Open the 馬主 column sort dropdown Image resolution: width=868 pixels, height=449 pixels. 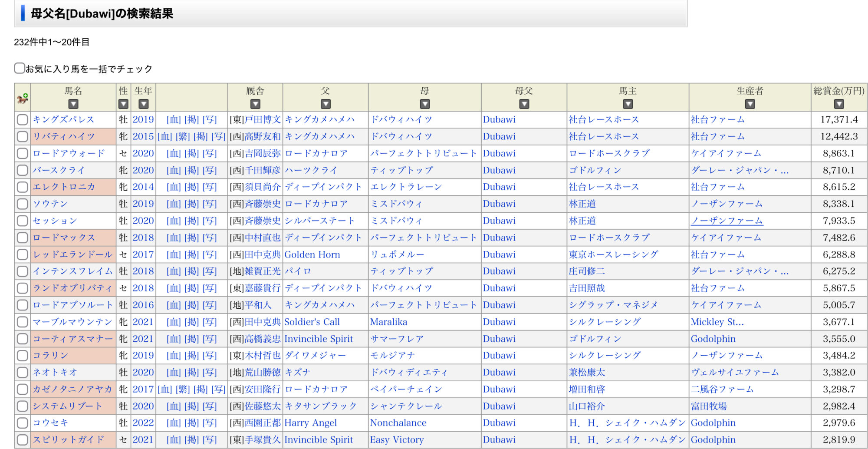click(x=628, y=104)
